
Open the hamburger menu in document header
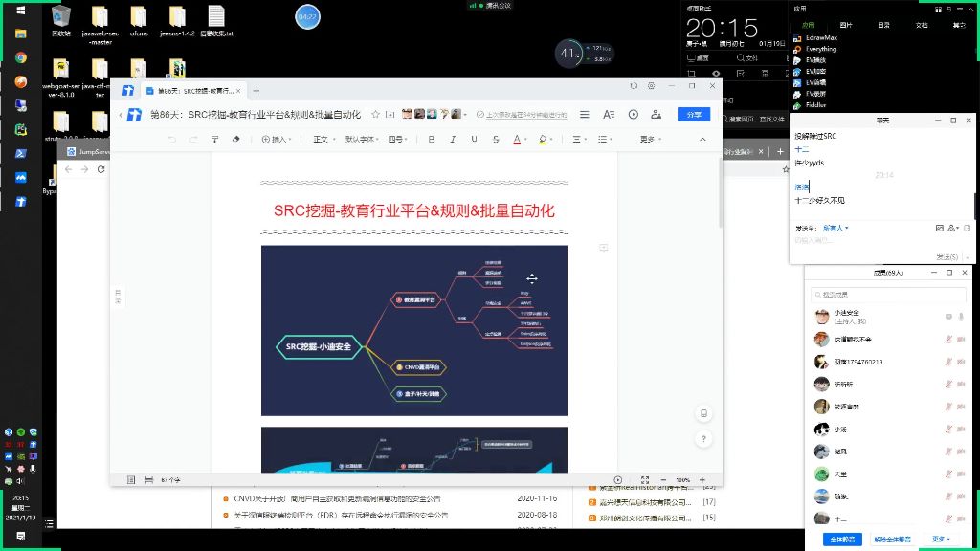585,115
